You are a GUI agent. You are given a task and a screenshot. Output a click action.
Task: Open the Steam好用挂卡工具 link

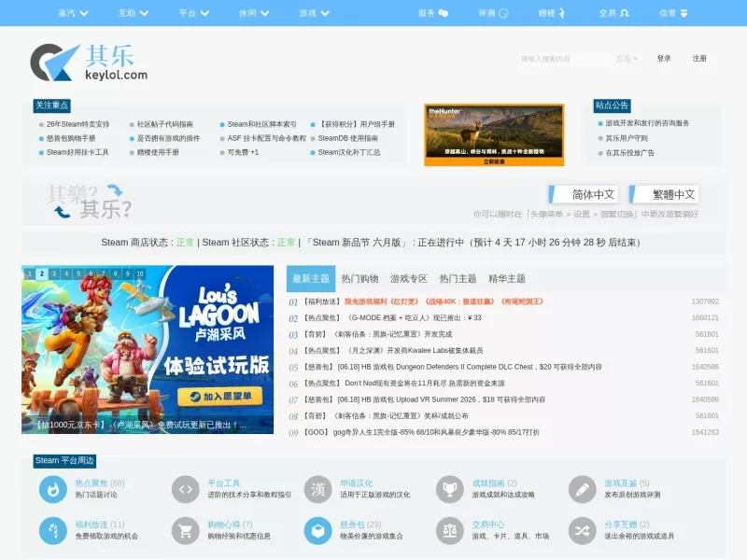pyautogui.click(x=78, y=152)
